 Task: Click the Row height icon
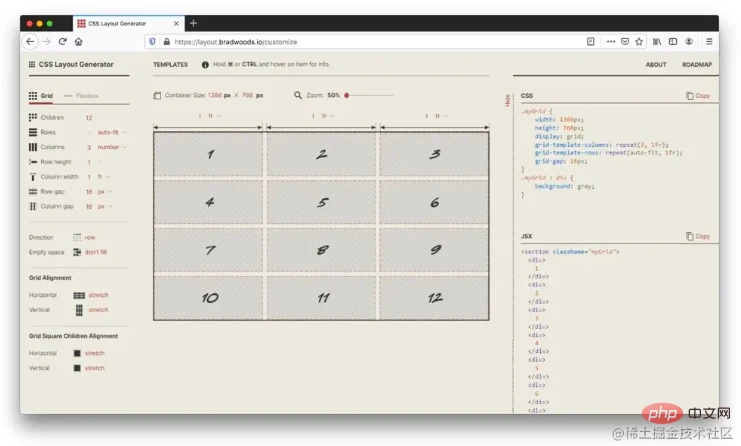(x=33, y=162)
